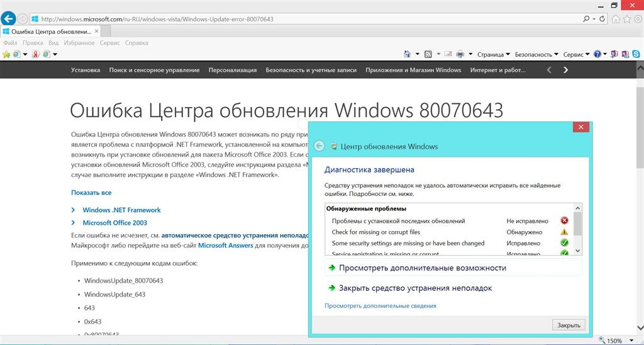The width and height of the screenshot is (644, 345).
Task: Open dropdown arrow next to RSS feeds icon
Action: pos(438,54)
